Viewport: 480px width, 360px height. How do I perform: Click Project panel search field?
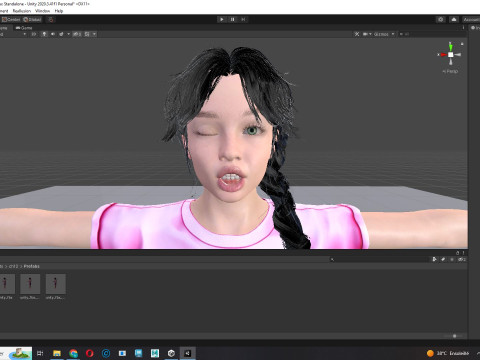378,259
